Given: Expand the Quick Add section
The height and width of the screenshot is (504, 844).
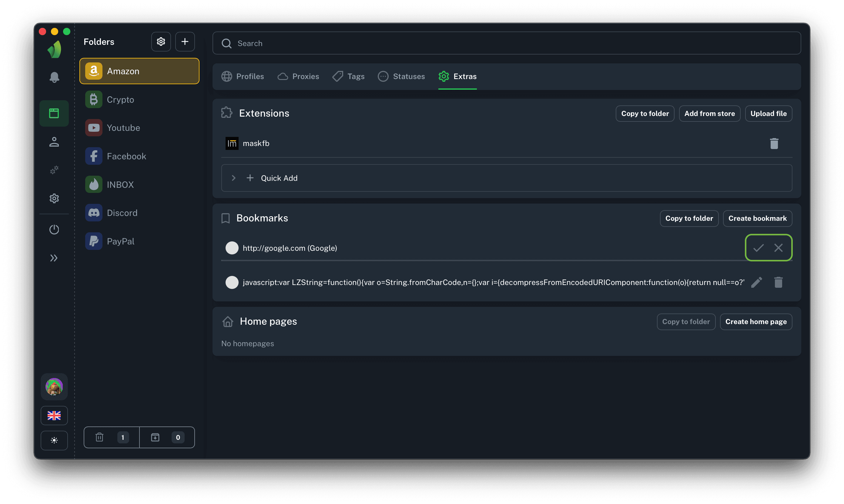Looking at the screenshot, I should [233, 178].
